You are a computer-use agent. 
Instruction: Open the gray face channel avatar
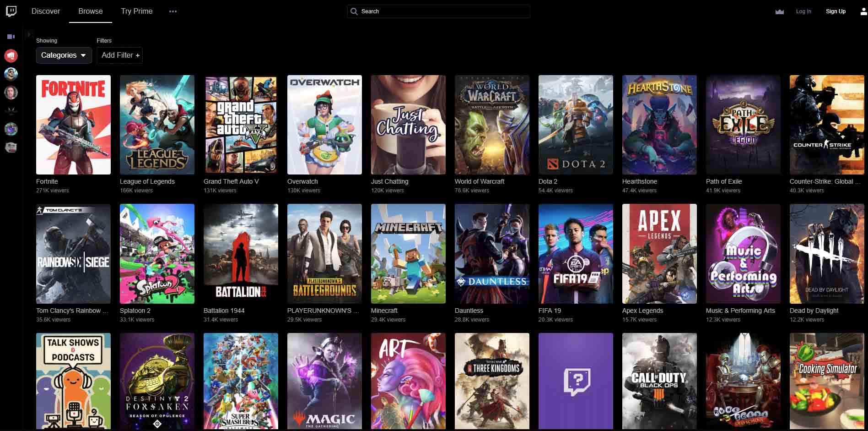pos(11,147)
